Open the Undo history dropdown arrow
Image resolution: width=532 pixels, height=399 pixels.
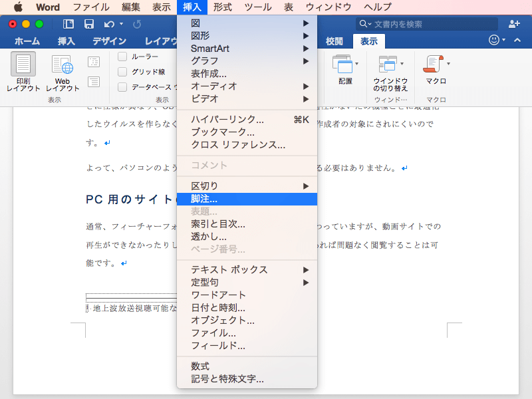[x=122, y=24]
